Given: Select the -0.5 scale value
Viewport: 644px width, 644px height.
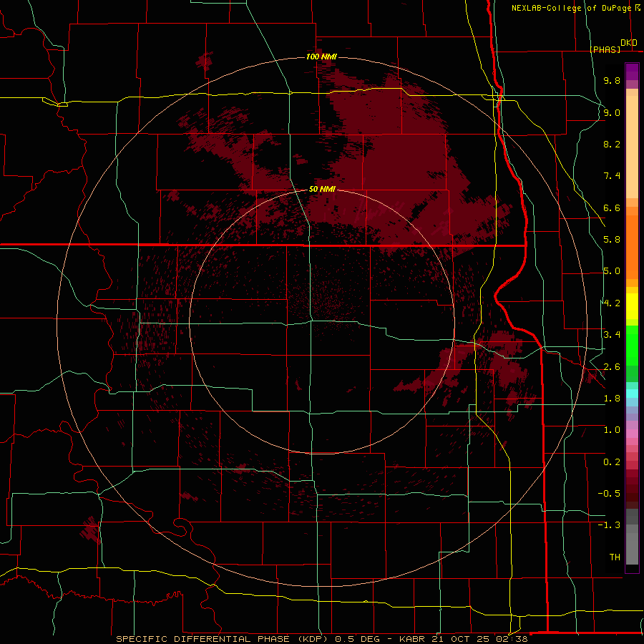Looking at the screenshot, I should [609, 494].
